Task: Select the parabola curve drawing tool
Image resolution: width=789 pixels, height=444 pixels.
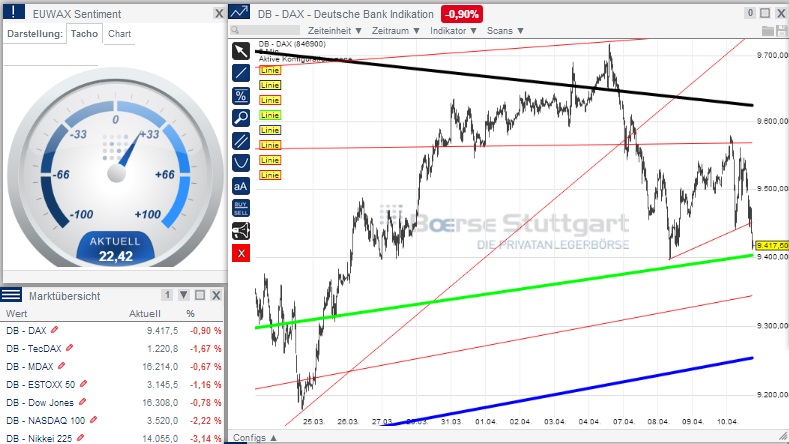Action: tap(241, 163)
